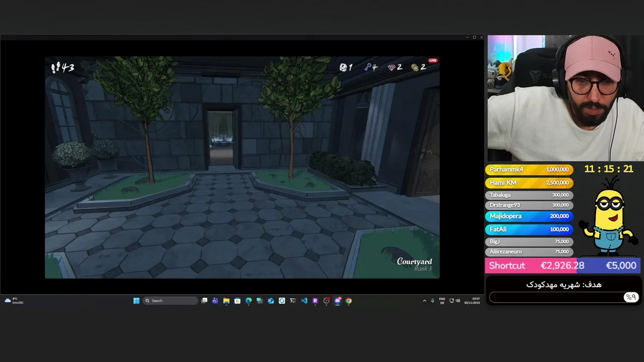Image resolution: width=644 pixels, height=362 pixels.
Task: Click the gold coin counter icon
Action: point(415,67)
